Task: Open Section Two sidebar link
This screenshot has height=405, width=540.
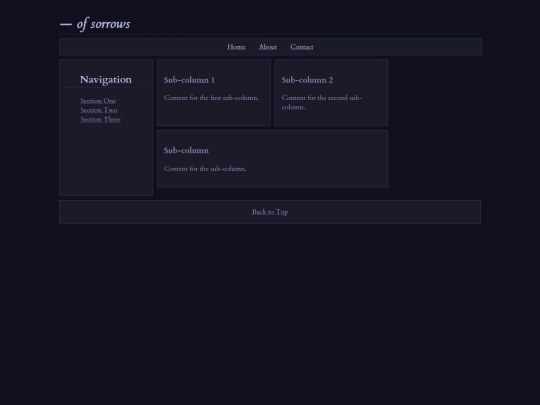Action: click(x=99, y=110)
